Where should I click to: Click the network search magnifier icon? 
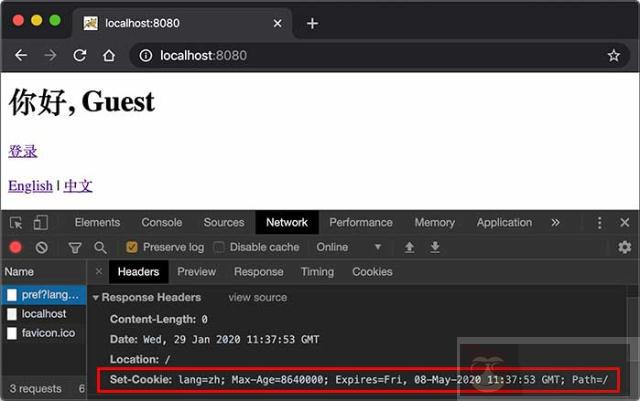[x=100, y=247]
